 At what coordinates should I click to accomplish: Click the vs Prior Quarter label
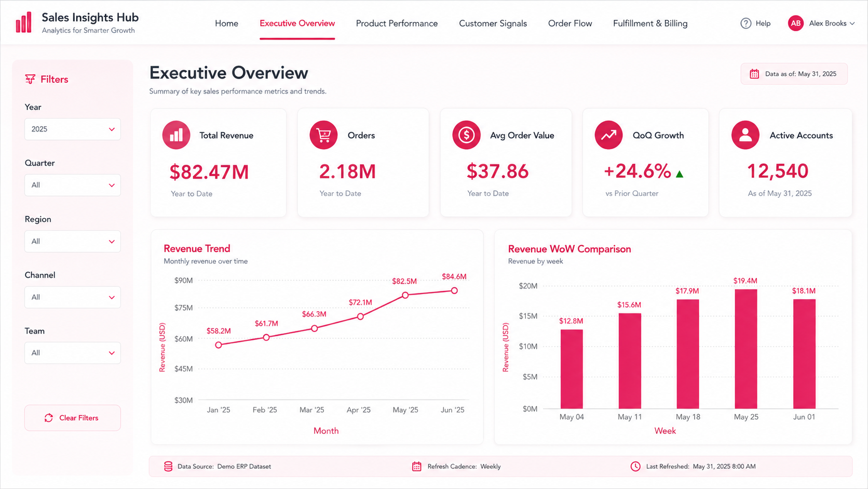pyautogui.click(x=632, y=193)
